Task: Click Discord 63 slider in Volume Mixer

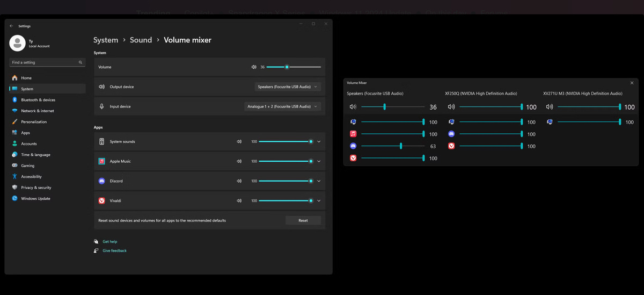Action: (393, 146)
